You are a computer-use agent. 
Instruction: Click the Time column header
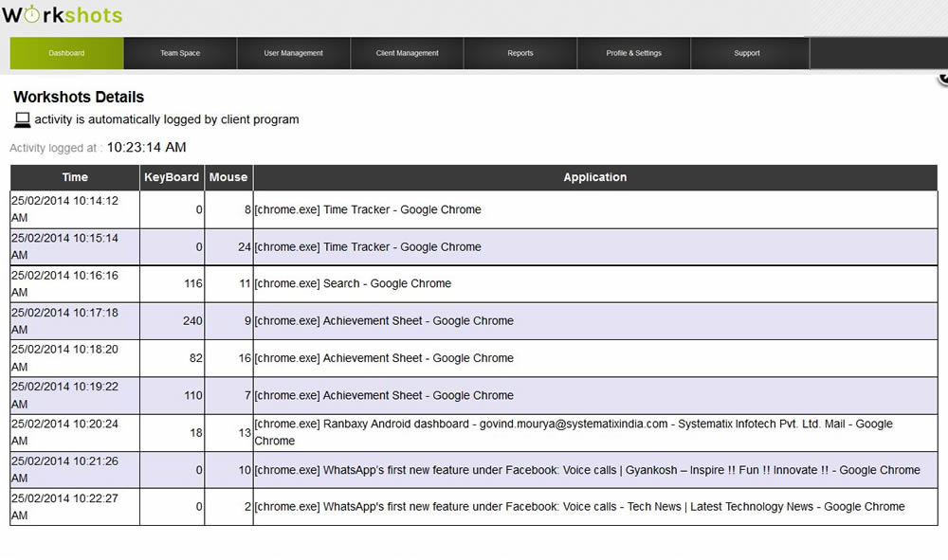coord(75,177)
